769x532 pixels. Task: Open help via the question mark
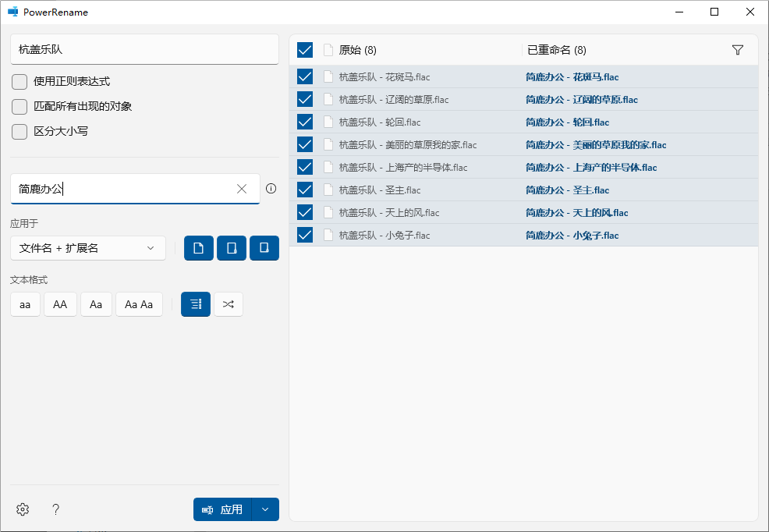[x=55, y=509]
